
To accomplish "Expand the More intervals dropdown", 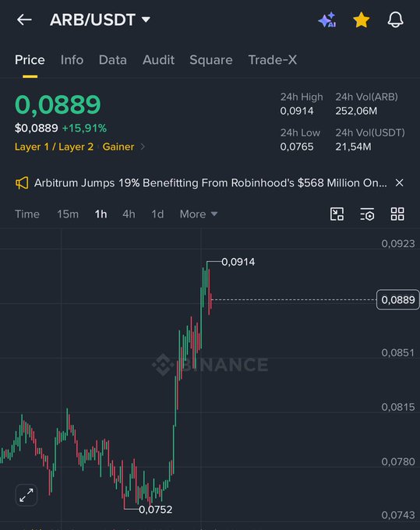I will pos(199,214).
